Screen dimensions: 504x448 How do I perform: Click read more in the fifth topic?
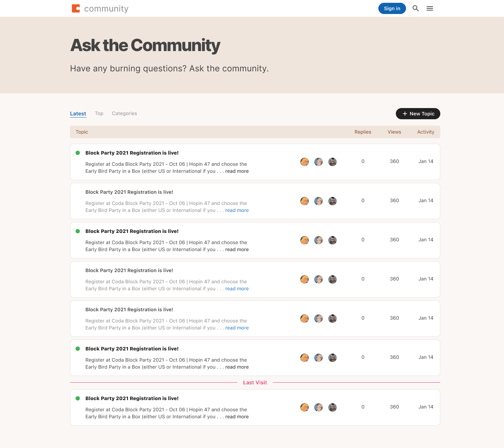[237, 328]
